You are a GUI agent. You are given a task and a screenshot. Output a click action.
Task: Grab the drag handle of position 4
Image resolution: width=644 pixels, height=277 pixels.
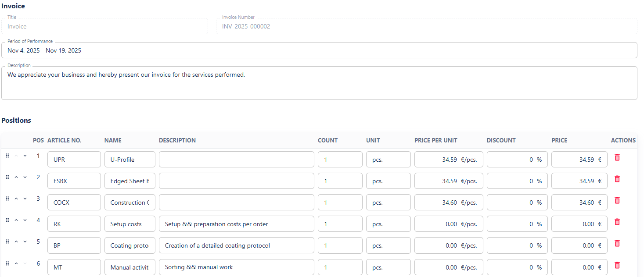coord(7,220)
